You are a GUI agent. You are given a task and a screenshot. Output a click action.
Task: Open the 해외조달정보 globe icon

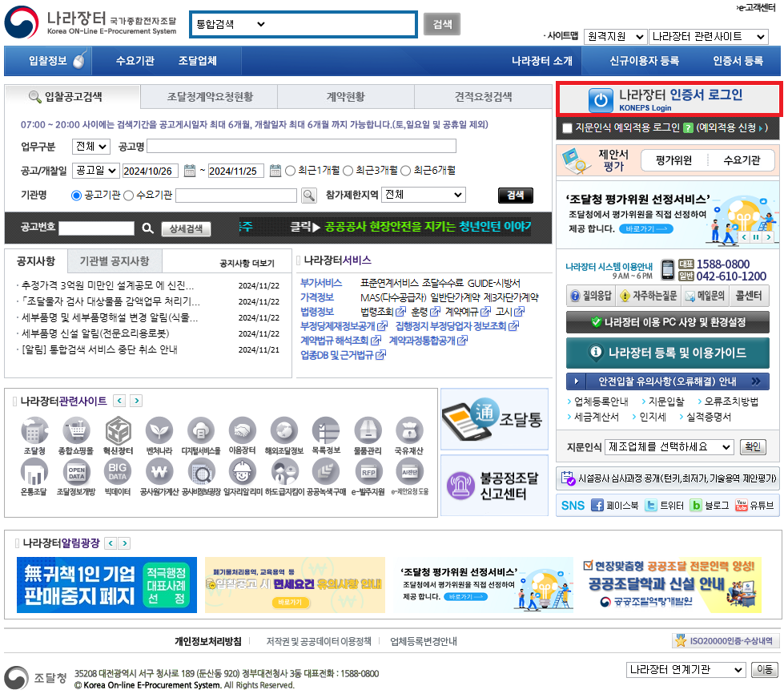(284, 431)
